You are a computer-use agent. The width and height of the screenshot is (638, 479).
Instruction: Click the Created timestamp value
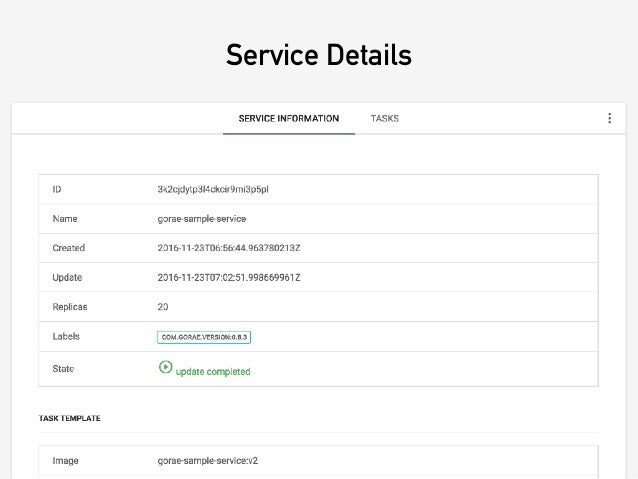pos(229,247)
